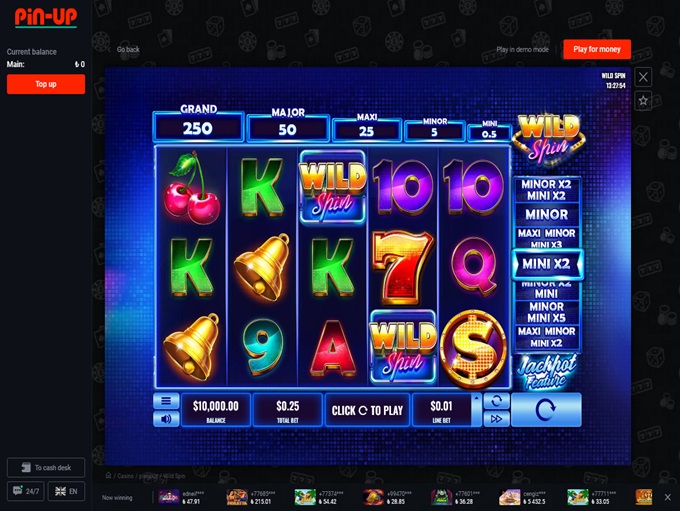Open the EN language selector

click(x=66, y=491)
